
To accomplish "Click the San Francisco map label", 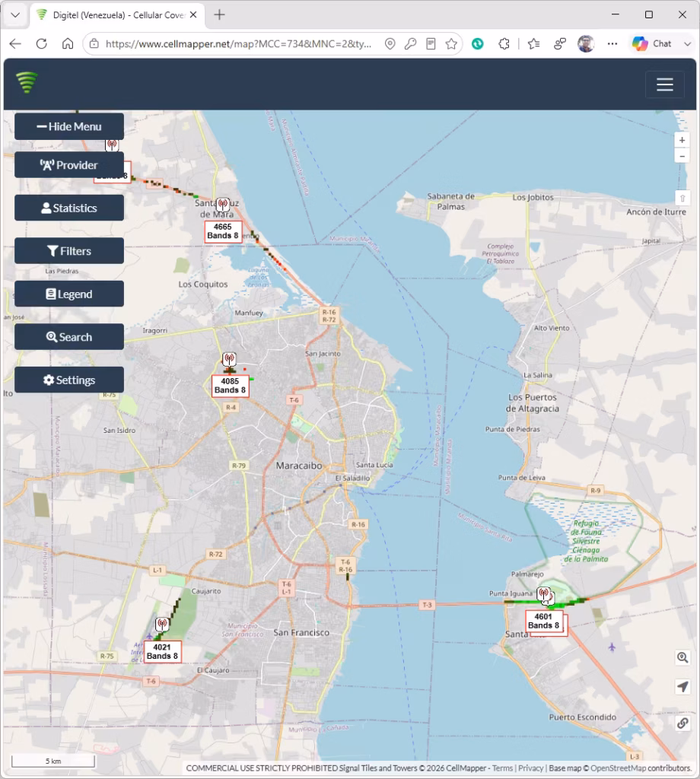I will point(301,632).
